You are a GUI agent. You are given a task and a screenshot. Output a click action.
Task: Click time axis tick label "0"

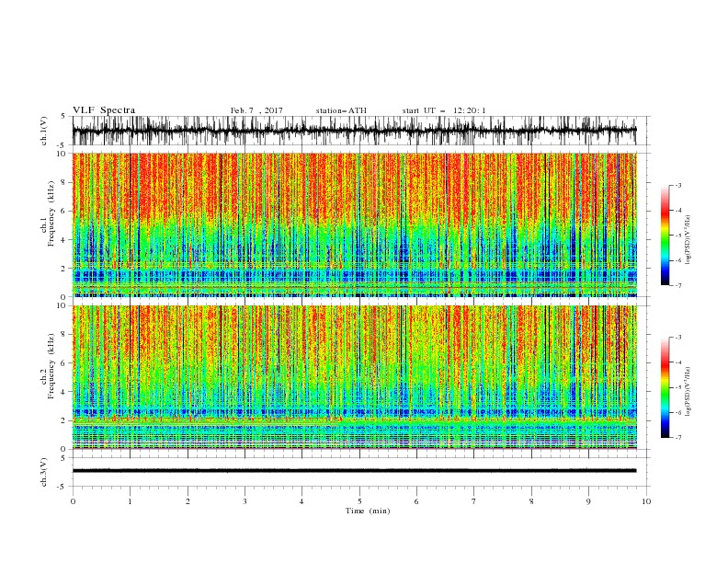click(x=73, y=501)
